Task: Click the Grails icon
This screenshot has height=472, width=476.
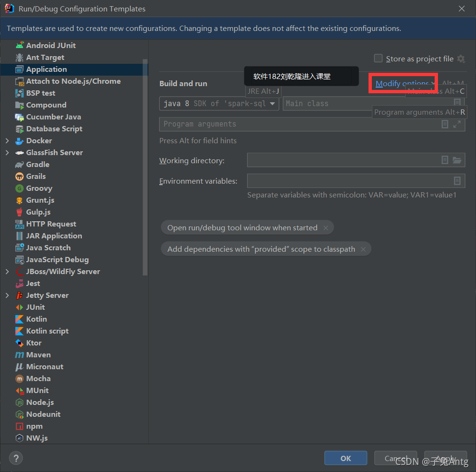Action: 19,177
